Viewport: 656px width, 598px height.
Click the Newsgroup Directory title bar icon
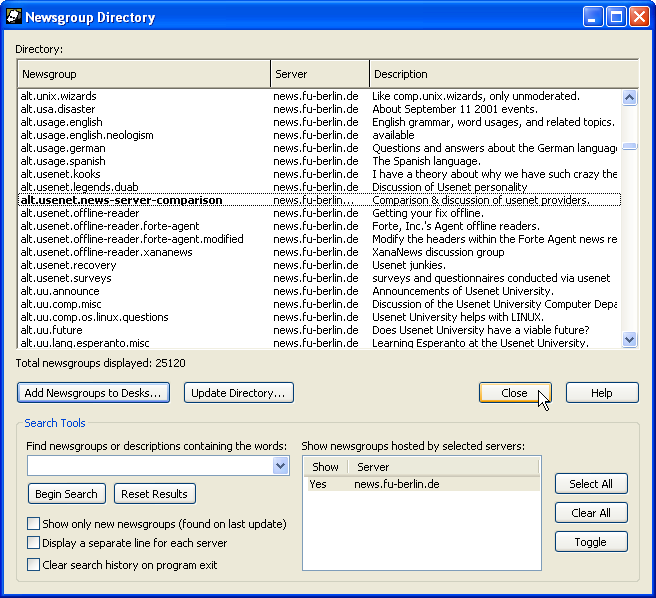click(15, 17)
